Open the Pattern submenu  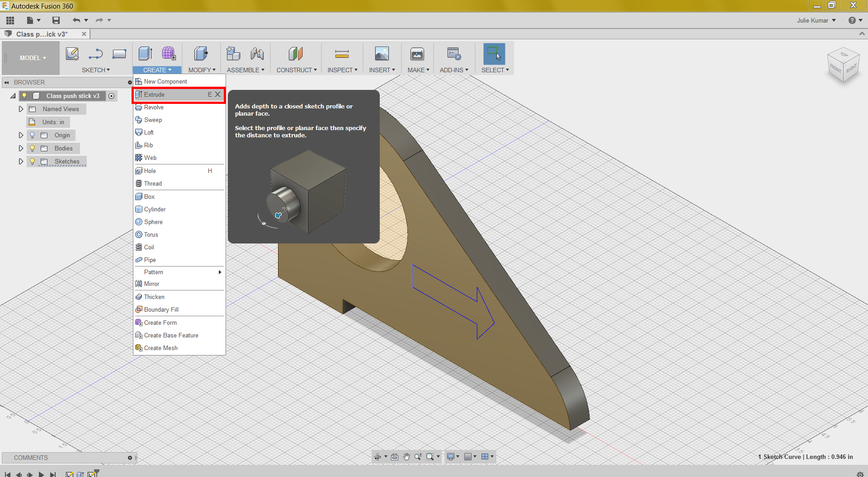tap(179, 272)
